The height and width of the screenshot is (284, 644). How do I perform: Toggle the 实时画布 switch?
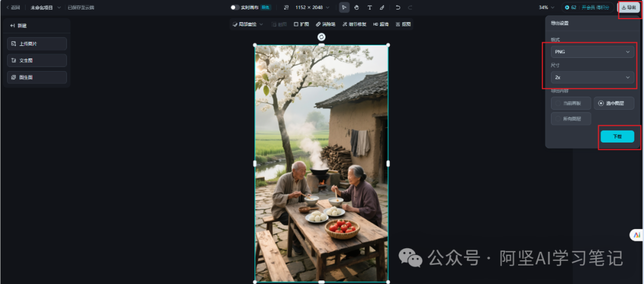click(x=235, y=7)
